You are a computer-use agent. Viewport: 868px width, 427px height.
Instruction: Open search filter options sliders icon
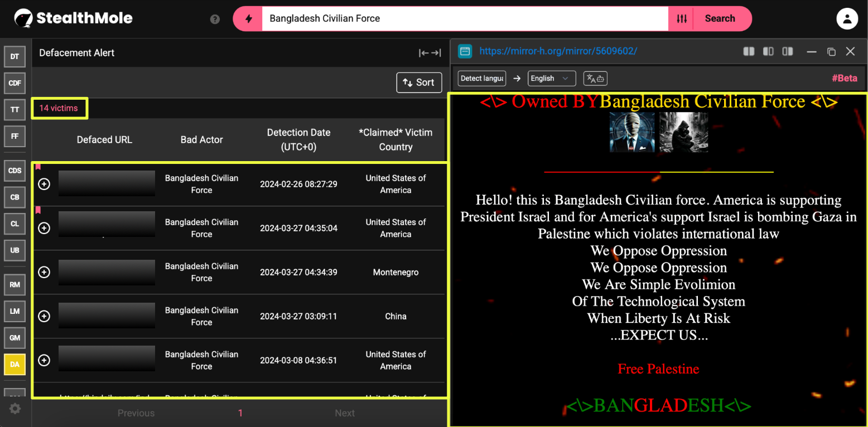pyautogui.click(x=682, y=19)
